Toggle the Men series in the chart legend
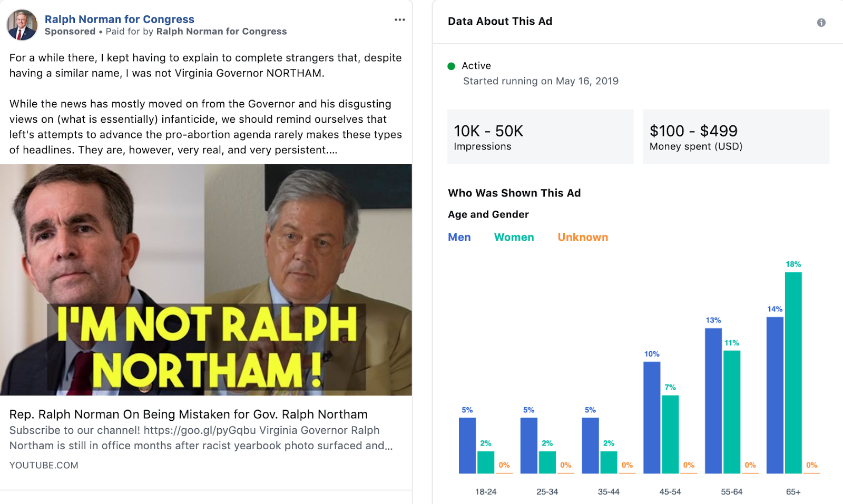Viewport: 843px width, 504px height. coord(459,238)
